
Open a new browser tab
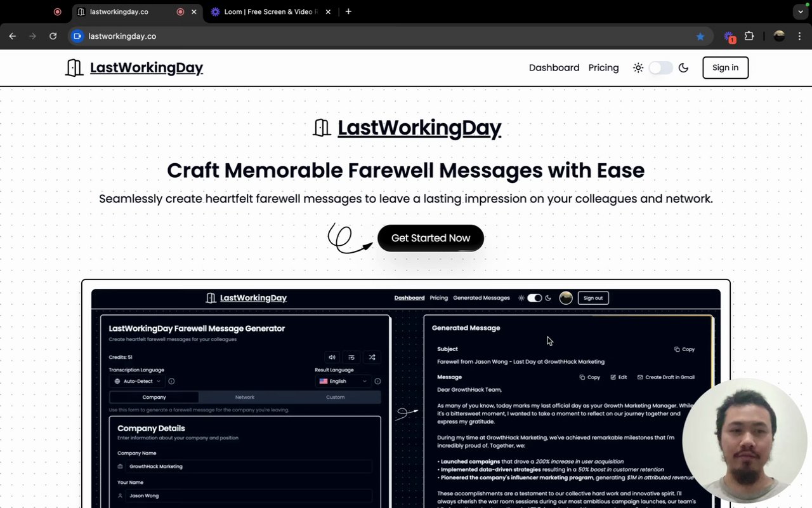click(348, 11)
